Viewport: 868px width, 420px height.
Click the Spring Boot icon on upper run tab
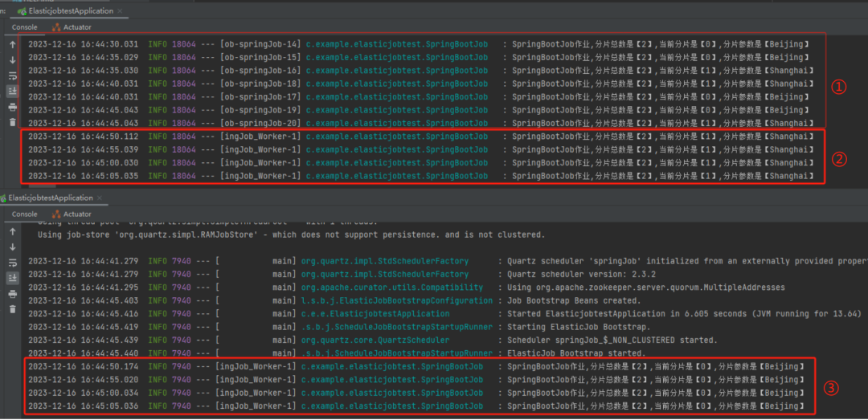tap(21, 11)
